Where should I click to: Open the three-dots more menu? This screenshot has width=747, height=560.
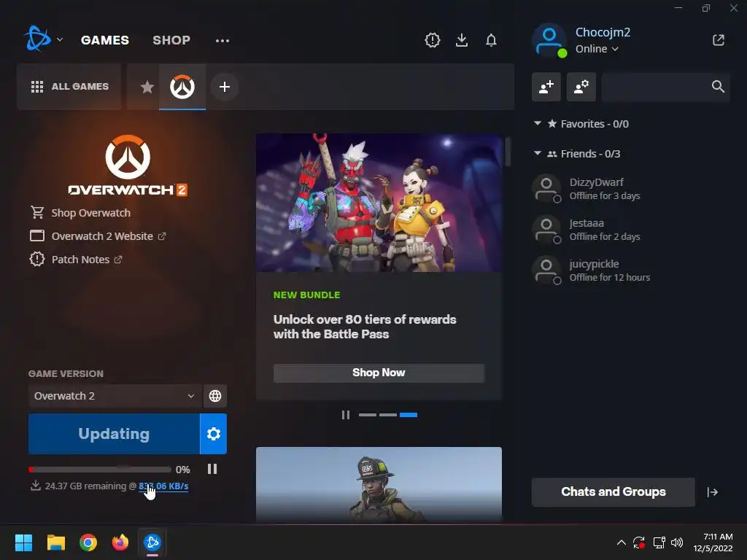click(x=222, y=41)
